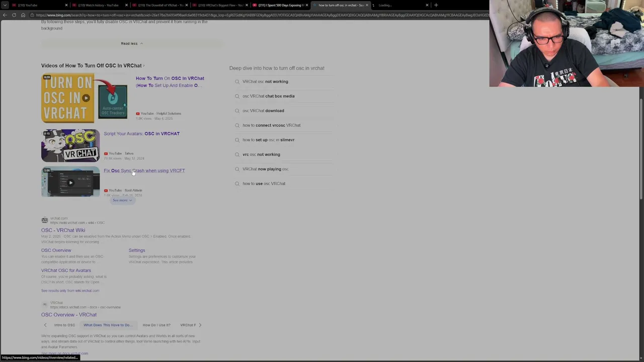The height and width of the screenshot is (362, 644).
Task: Open the 'OSC Overview - VRChat' result
Action: [69, 315]
